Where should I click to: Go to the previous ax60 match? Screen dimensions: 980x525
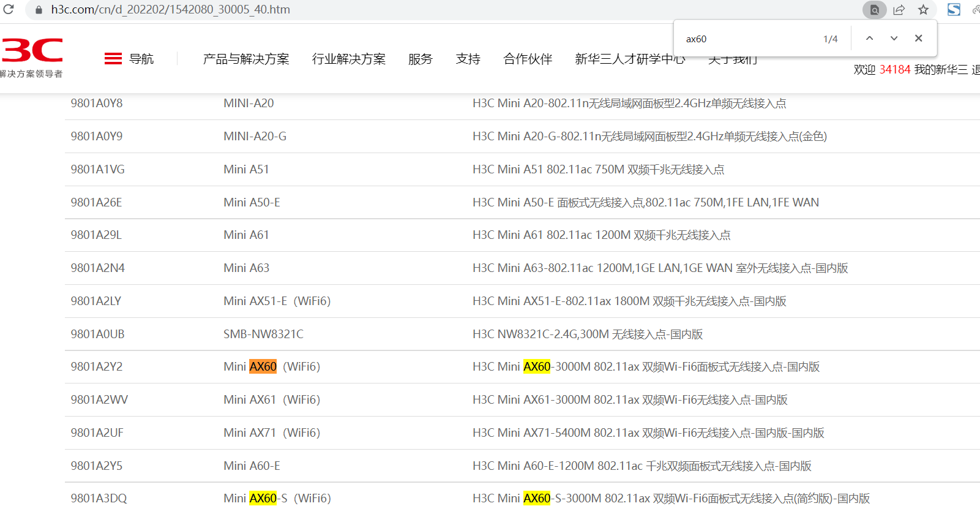[x=869, y=38]
